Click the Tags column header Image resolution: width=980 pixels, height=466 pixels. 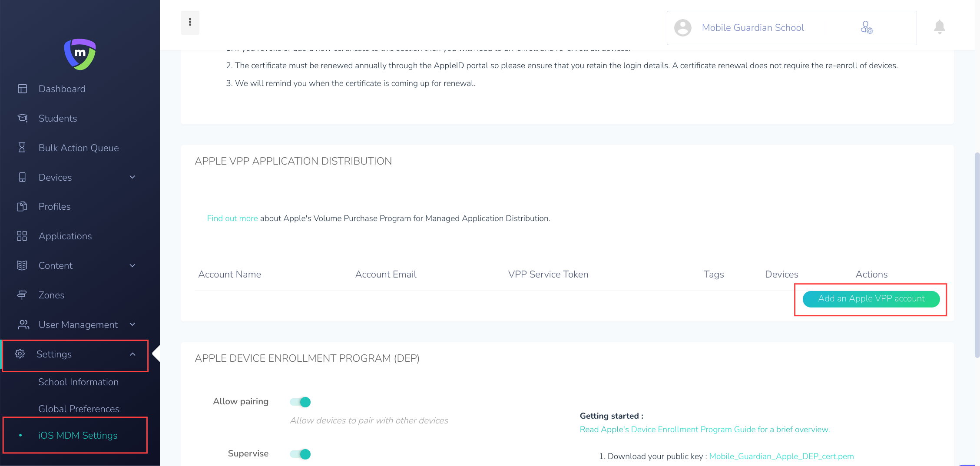point(714,274)
